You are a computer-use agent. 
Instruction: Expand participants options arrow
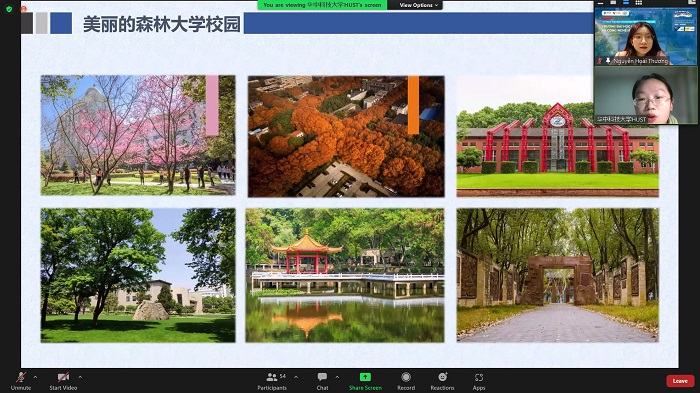[x=296, y=377]
